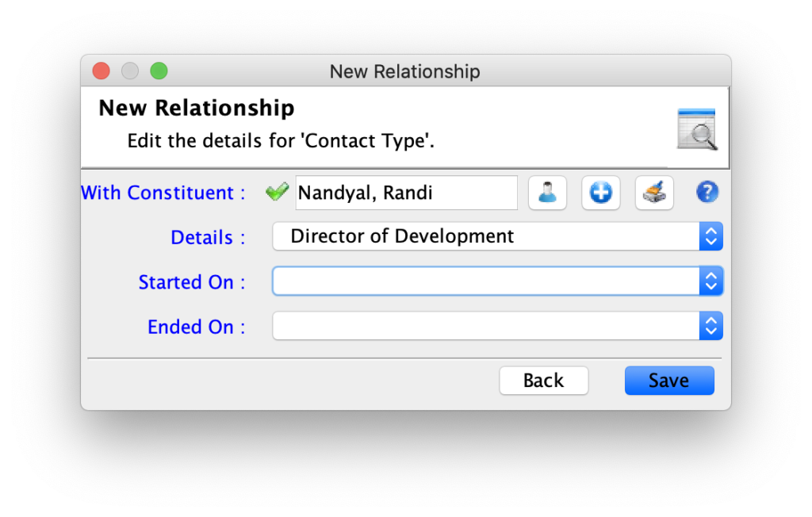This screenshot has width=812, height=517.
Task: Click the person icon to find a constituent
Action: coord(547,193)
